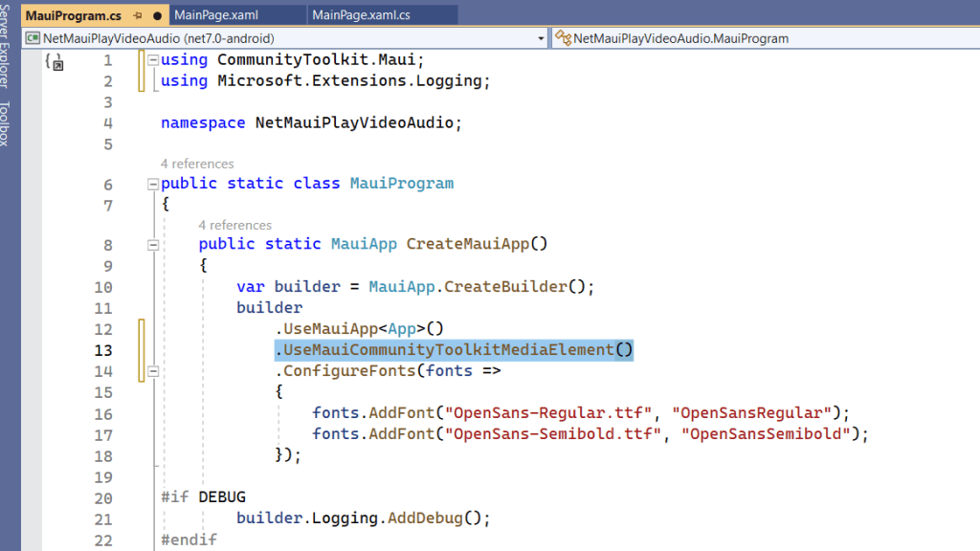This screenshot has width=980, height=551.
Task: Click the code braces icon beside line 1
Action: [54, 62]
